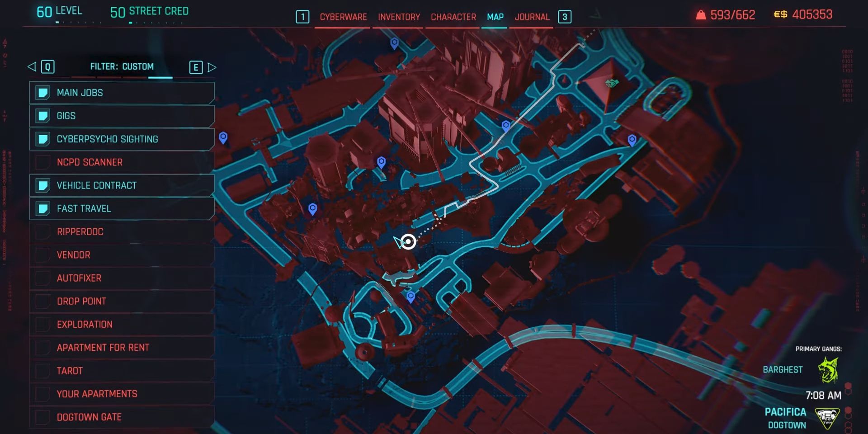868x434 pixels.
Task: Enable the Ripperdoc filter checkbox
Action: [43, 231]
